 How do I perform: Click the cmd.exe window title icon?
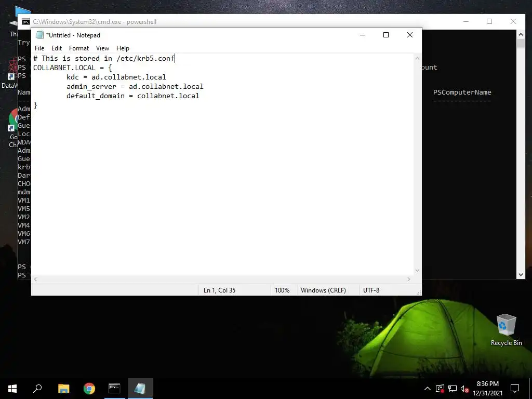(x=26, y=22)
